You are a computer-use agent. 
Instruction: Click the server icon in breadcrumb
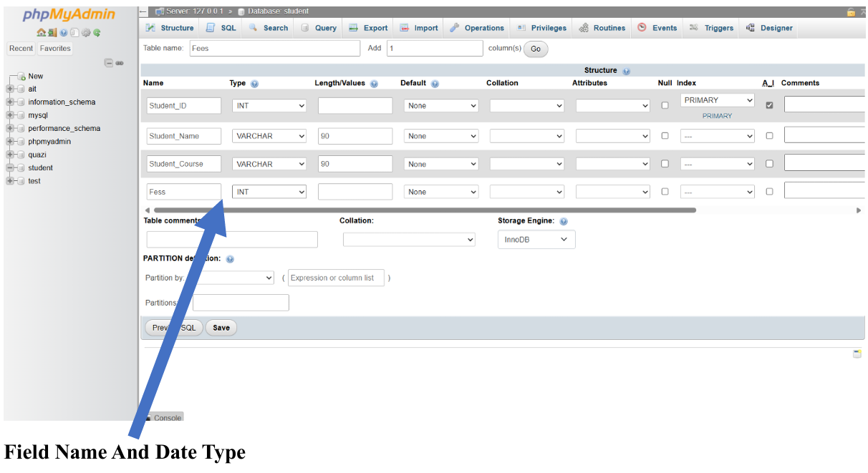tap(159, 11)
